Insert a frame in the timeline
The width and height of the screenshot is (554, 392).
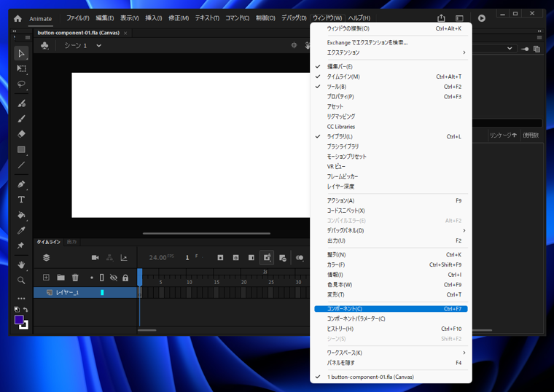click(251, 257)
